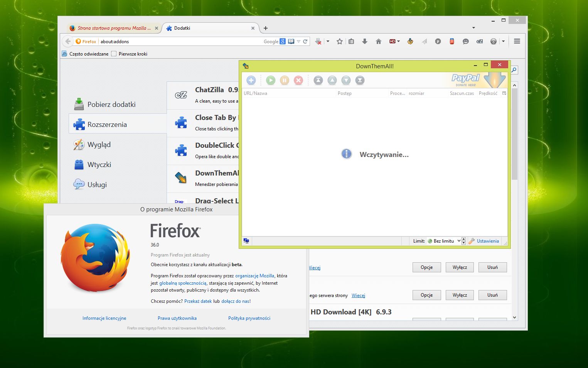Click the download icon with red X
Image resolution: width=588 pixels, height=368 pixels.
[x=318, y=41]
